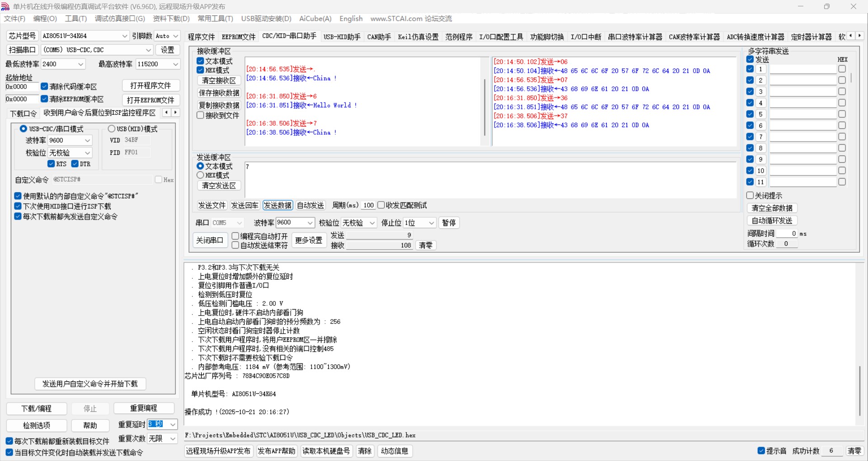Open the 停止位 stop bit dropdown
868x461 pixels.
[431, 223]
